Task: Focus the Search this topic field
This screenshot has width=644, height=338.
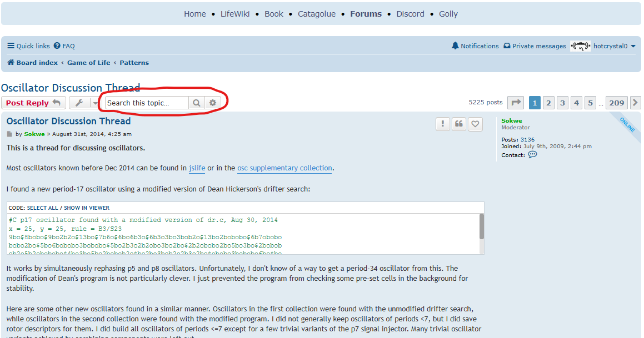Action: click(x=147, y=103)
